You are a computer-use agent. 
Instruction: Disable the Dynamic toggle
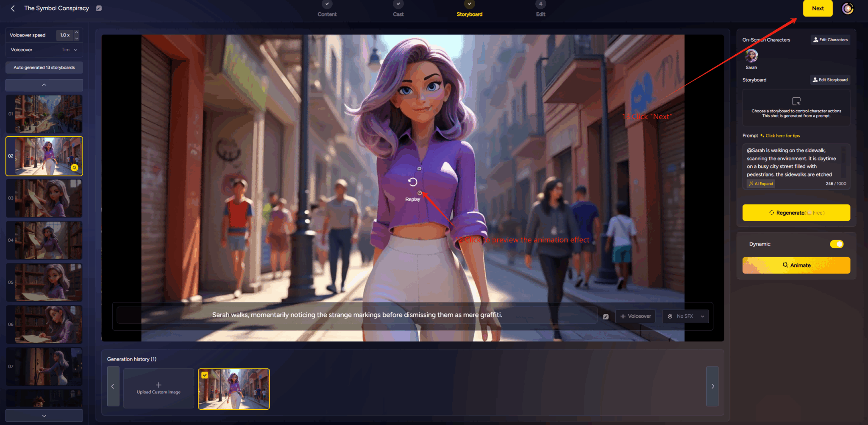tap(836, 244)
